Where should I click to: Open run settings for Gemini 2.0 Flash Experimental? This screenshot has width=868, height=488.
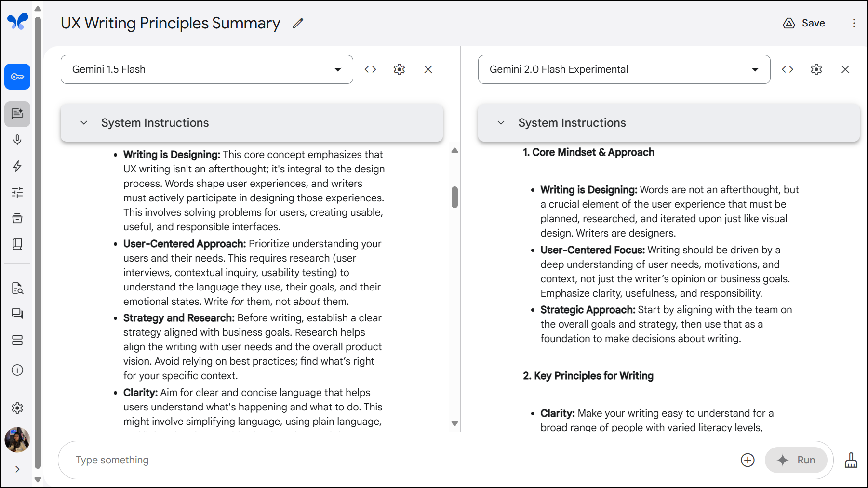pyautogui.click(x=816, y=69)
